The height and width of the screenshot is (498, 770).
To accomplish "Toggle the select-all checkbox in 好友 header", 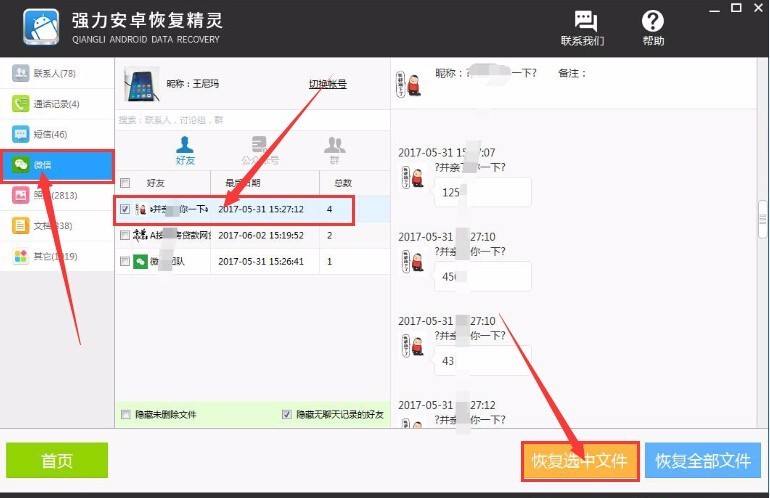I will [125, 183].
